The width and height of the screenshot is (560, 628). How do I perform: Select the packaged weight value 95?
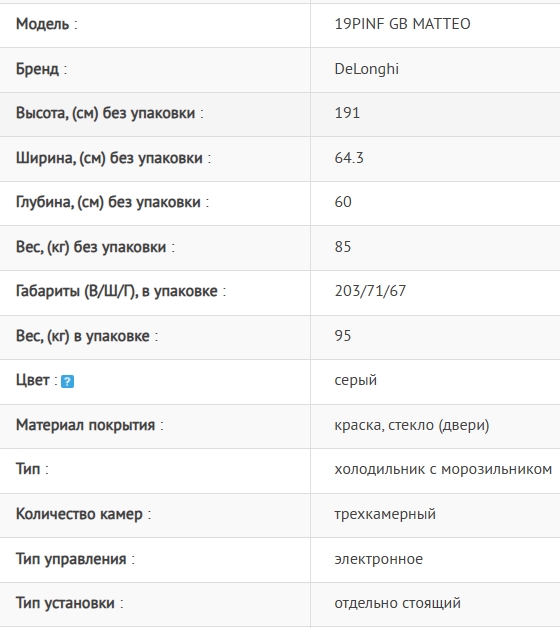(343, 336)
